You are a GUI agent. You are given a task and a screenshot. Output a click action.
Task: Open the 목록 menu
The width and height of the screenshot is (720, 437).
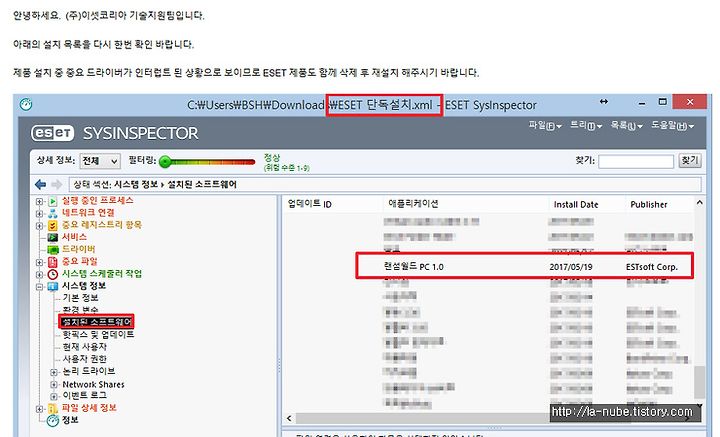pos(626,125)
